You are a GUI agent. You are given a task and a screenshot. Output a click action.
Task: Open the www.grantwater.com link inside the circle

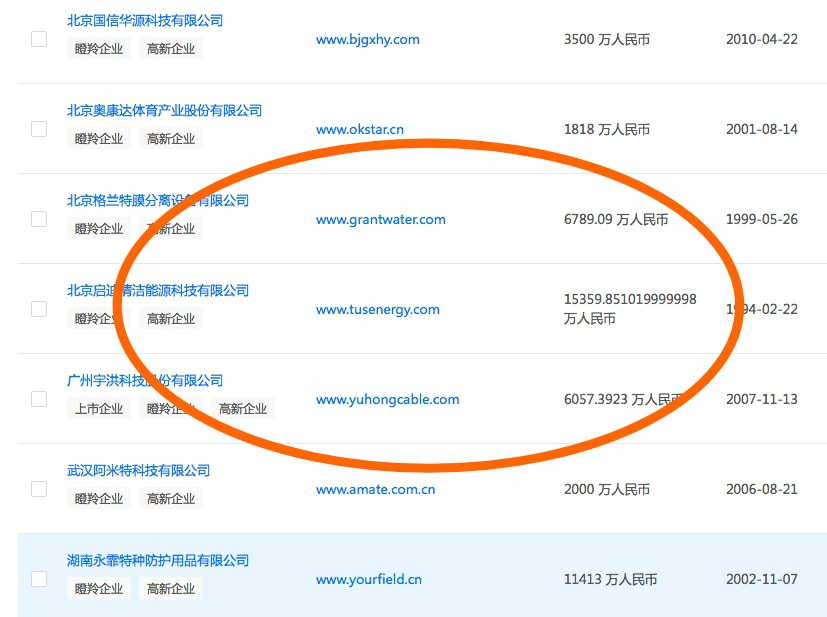(x=380, y=219)
